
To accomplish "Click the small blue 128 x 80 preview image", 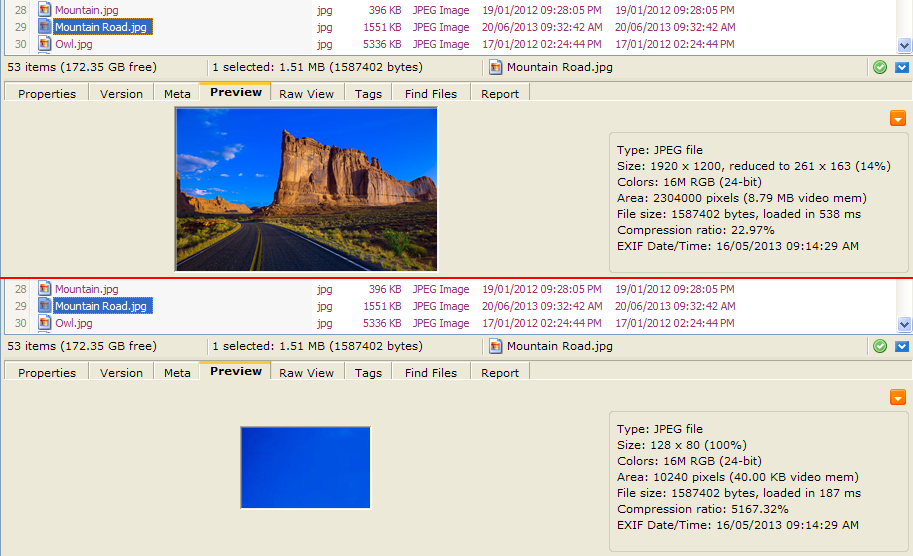I will pos(306,468).
